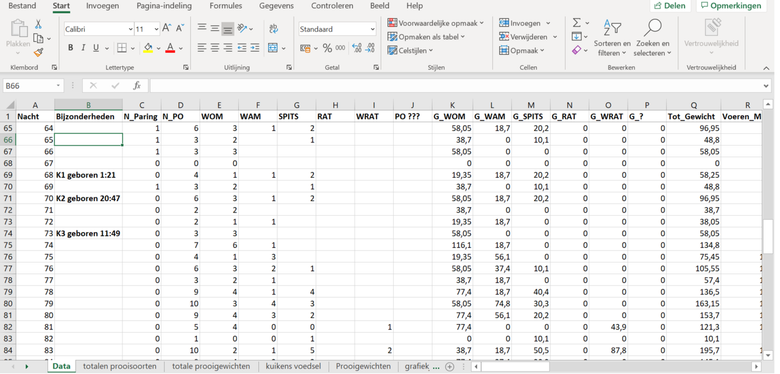Click the Opmerkingen button
This screenshot has width=780, height=374.
click(x=731, y=6)
